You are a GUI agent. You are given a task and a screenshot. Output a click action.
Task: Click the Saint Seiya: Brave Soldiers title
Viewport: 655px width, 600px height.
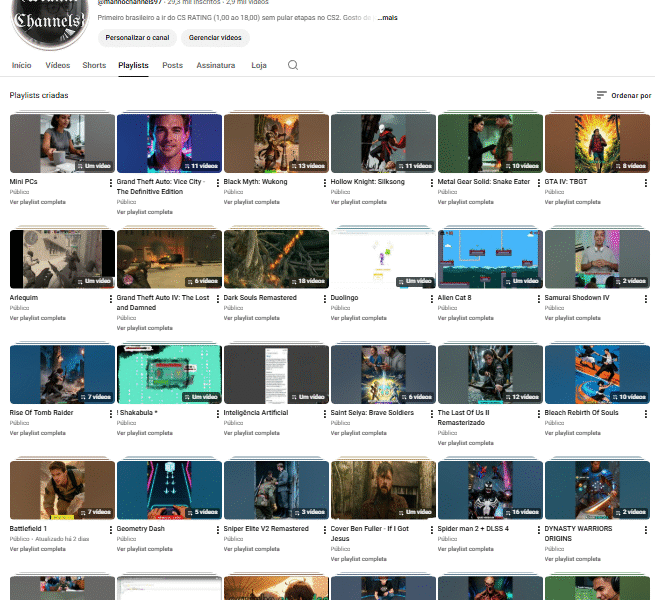pos(372,412)
